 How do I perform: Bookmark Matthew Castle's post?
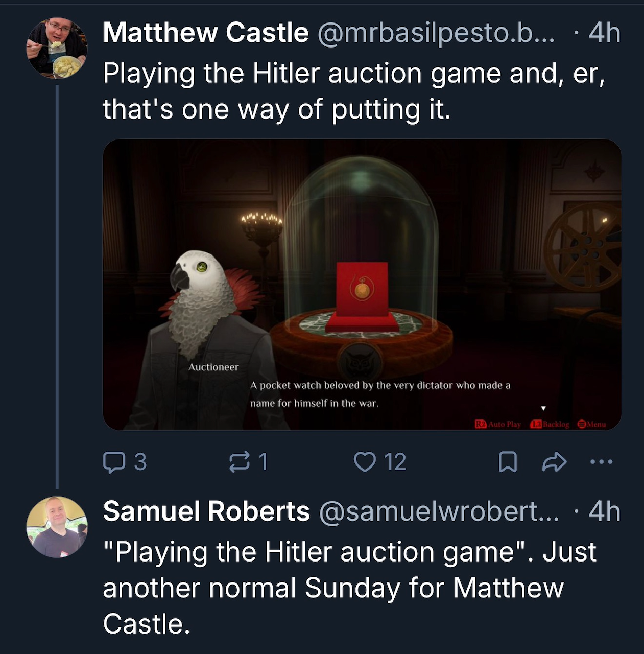coord(508,462)
